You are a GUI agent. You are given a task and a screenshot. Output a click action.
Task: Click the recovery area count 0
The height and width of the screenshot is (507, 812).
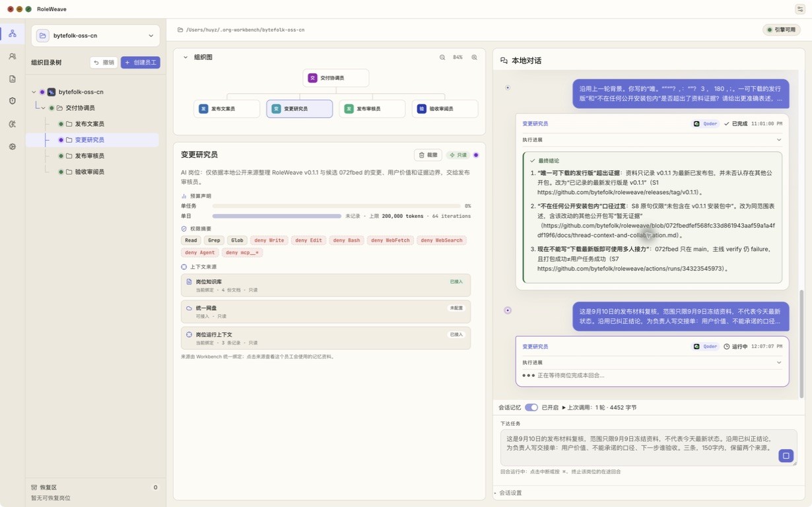tap(156, 487)
